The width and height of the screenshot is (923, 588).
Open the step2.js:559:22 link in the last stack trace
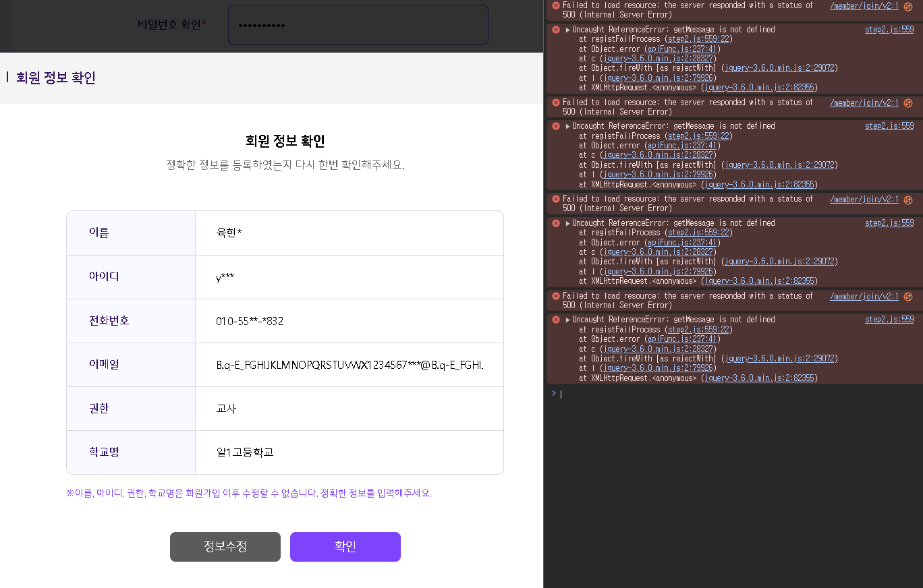tap(698, 330)
